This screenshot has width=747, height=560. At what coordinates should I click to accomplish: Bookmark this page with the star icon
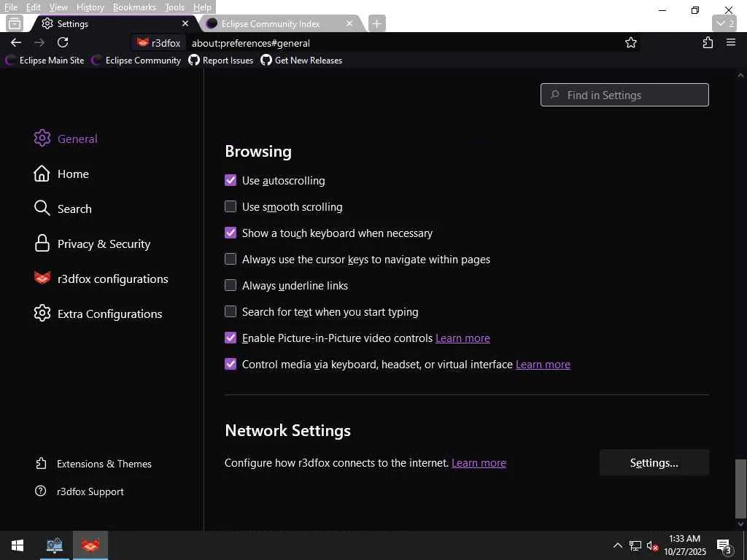click(631, 43)
